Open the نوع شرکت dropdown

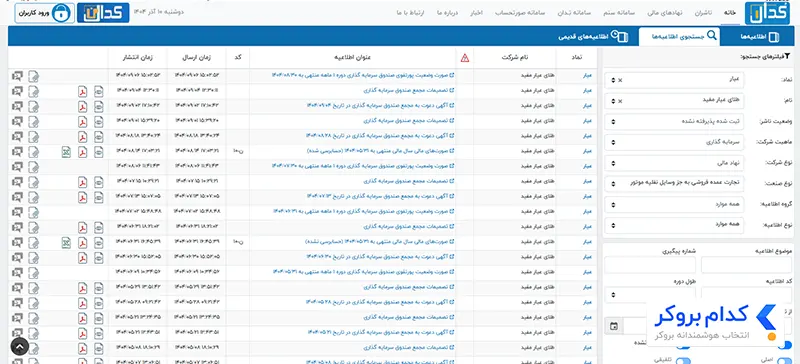coord(673,163)
